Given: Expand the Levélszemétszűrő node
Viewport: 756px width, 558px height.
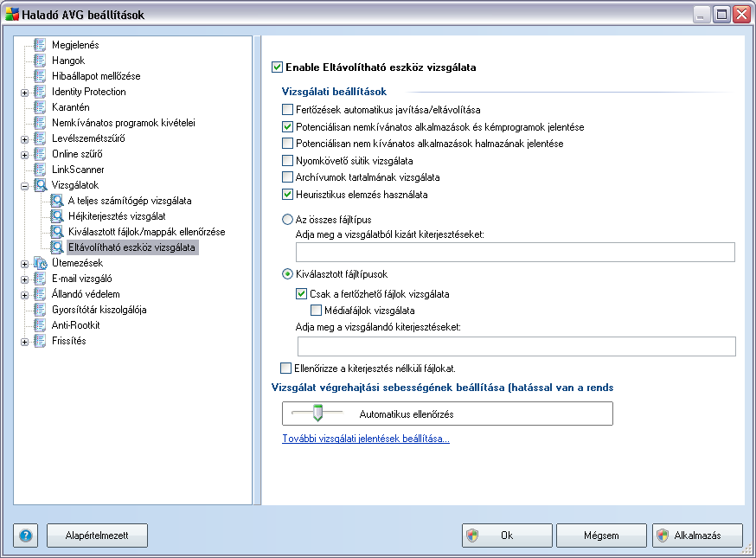Looking at the screenshot, I should pyautogui.click(x=24, y=139).
